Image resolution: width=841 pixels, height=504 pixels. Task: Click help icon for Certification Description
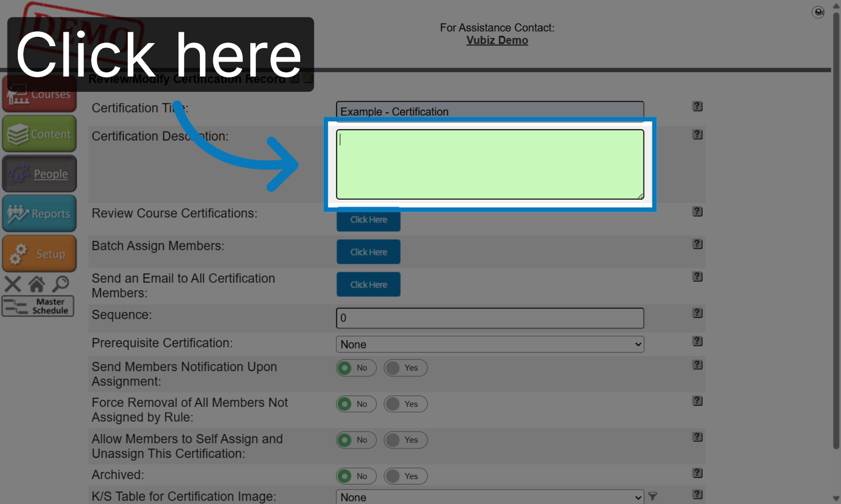pos(697,134)
